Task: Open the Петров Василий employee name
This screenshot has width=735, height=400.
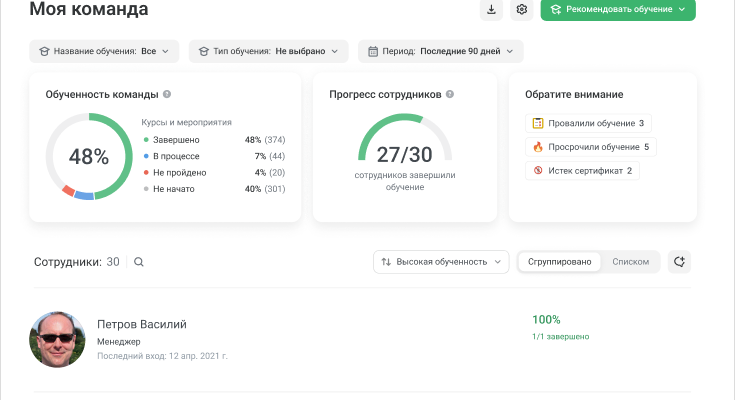Action: point(141,324)
